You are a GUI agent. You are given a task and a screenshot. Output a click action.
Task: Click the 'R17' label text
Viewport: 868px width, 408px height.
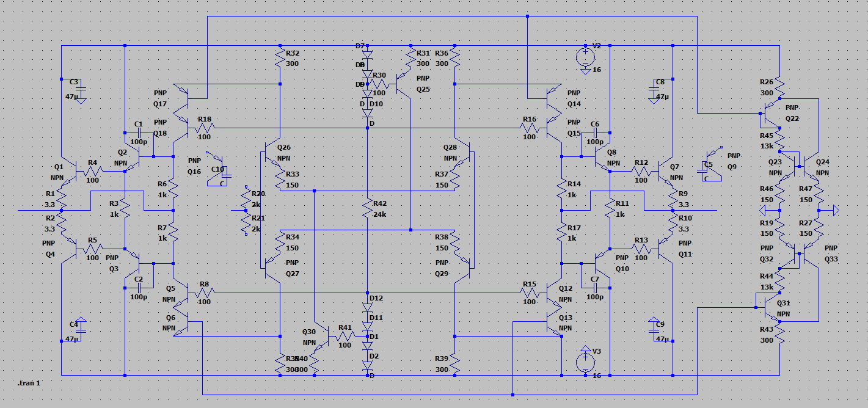[x=574, y=228]
